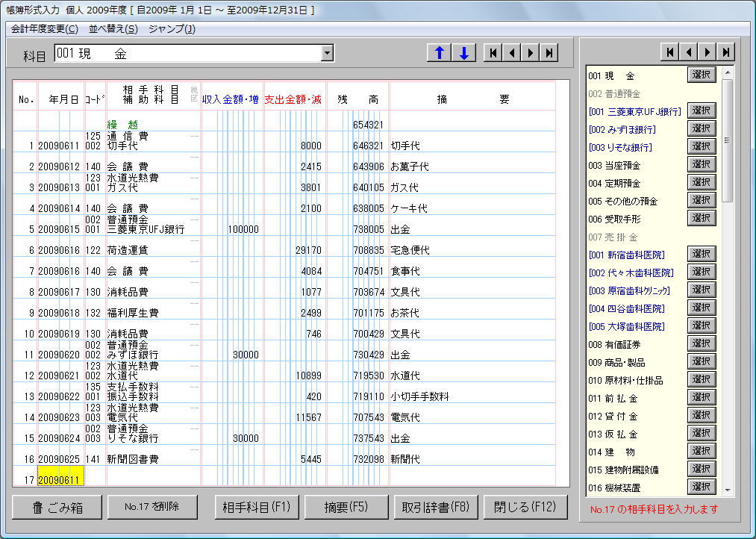The height and width of the screenshot is (539, 756).
Task: Select 016 機械装置 with 選択 button
Action: [702, 487]
